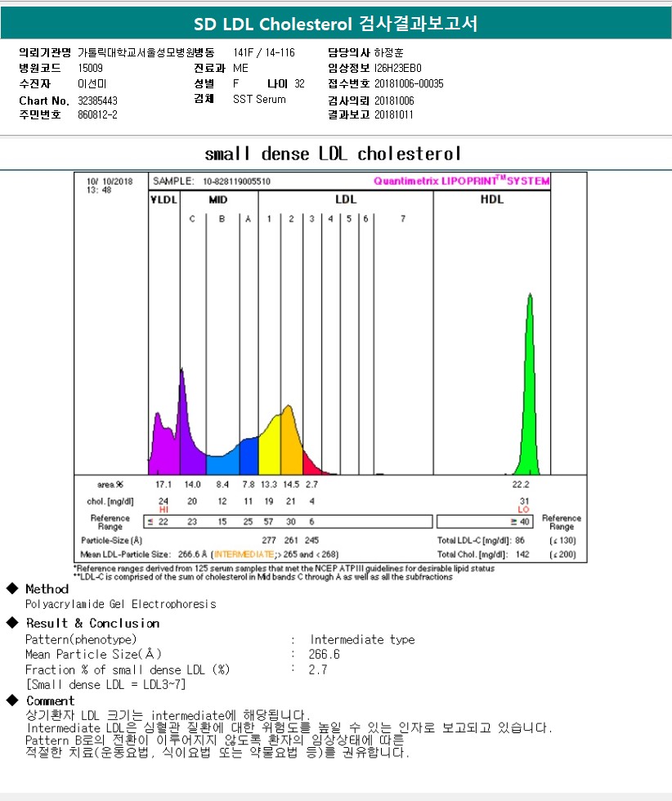The width and height of the screenshot is (672, 801).
Task: Select Polyacrylamide Gel Electrophoresis method text
Action: (x=121, y=604)
